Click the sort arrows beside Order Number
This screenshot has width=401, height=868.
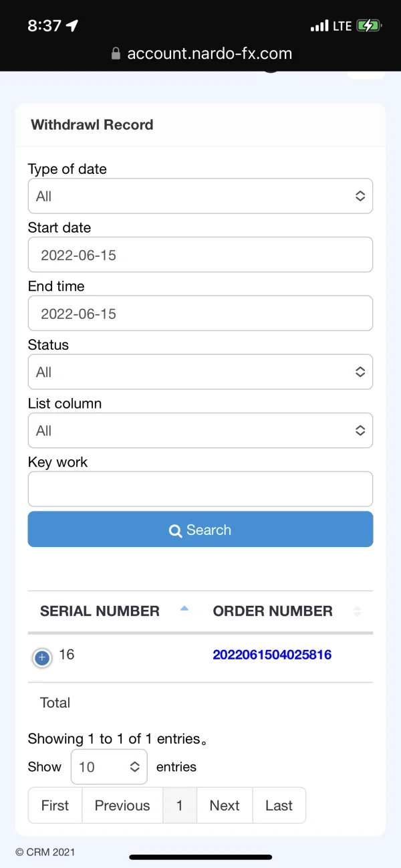point(357,611)
